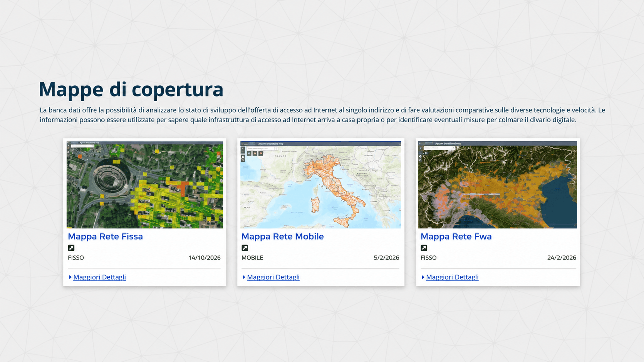Open the Colosseum satellite map thumbnail

pyautogui.click(x=145, y=185)
